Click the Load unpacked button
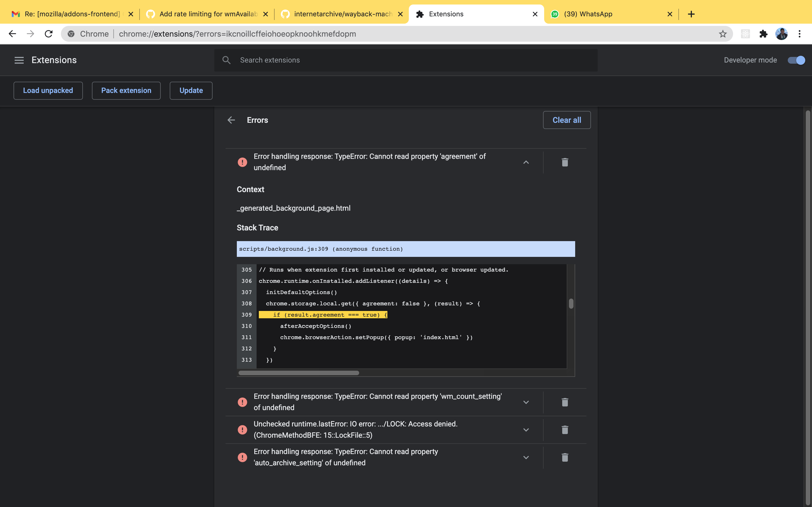Screen dimensions: 812x507 (48, 90)
